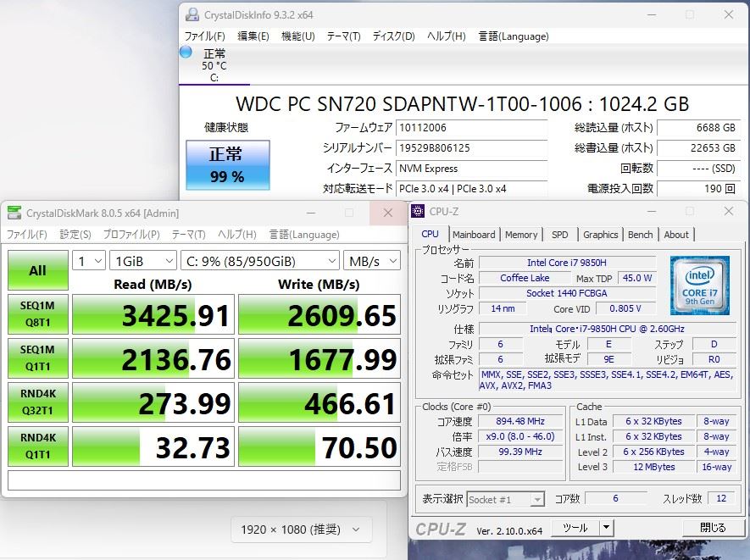Image resolution: width=750 pixels, height=560 pixels.
Task: Start the SEQ1M Q1T1 test
Action: (38, 358)
